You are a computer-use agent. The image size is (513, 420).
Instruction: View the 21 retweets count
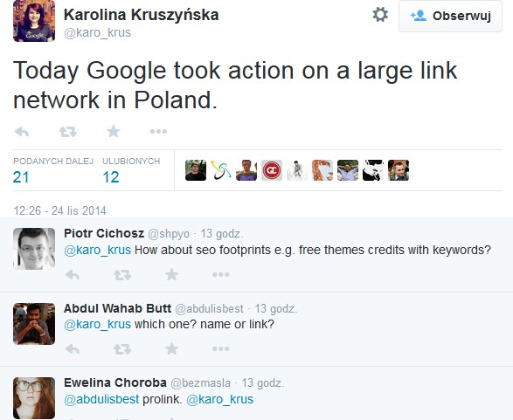[21, 177]
